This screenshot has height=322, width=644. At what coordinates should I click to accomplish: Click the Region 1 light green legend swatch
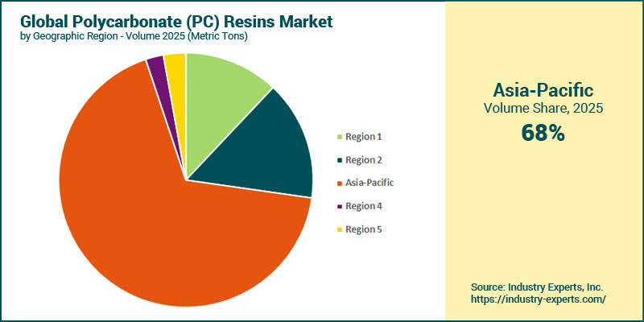pyautogui.click(x=339, y=137)
